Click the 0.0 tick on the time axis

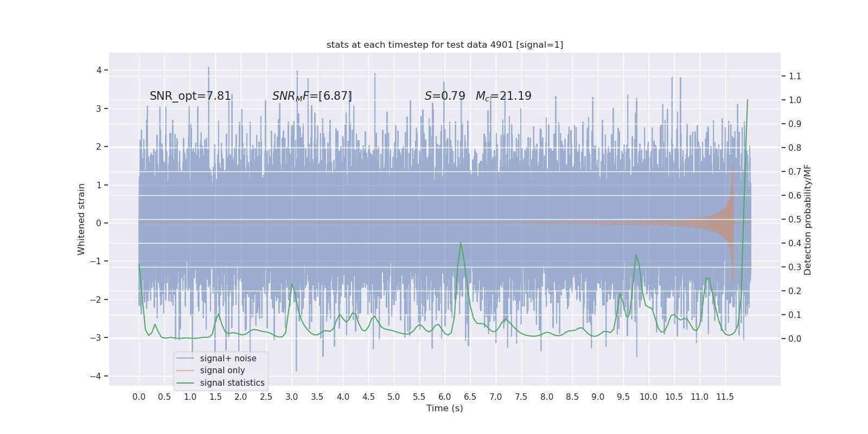(139, 397)
